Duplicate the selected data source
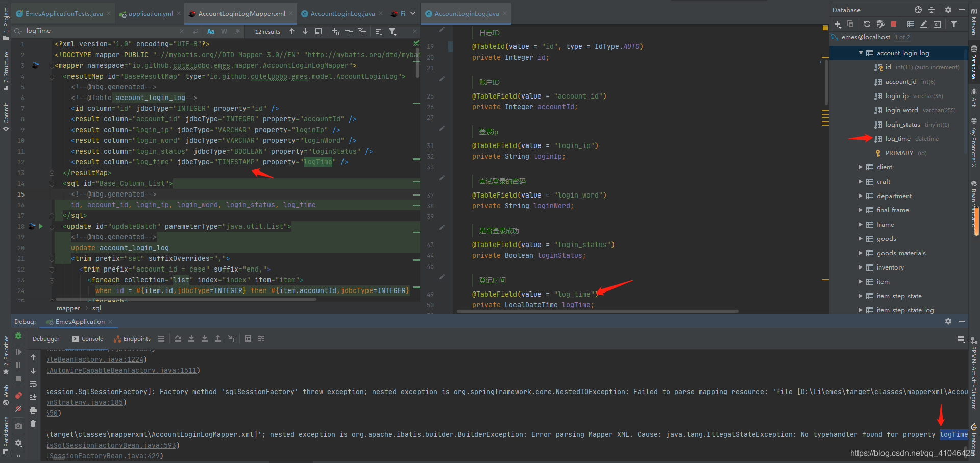This screenshot has width=980, height=463. 850,24
